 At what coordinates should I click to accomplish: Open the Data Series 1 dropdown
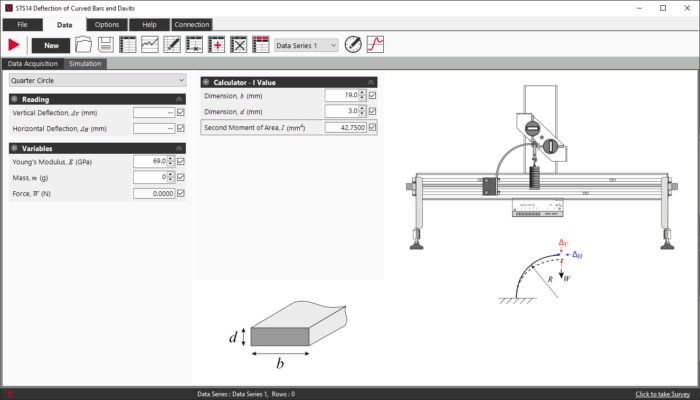(306, 45)
